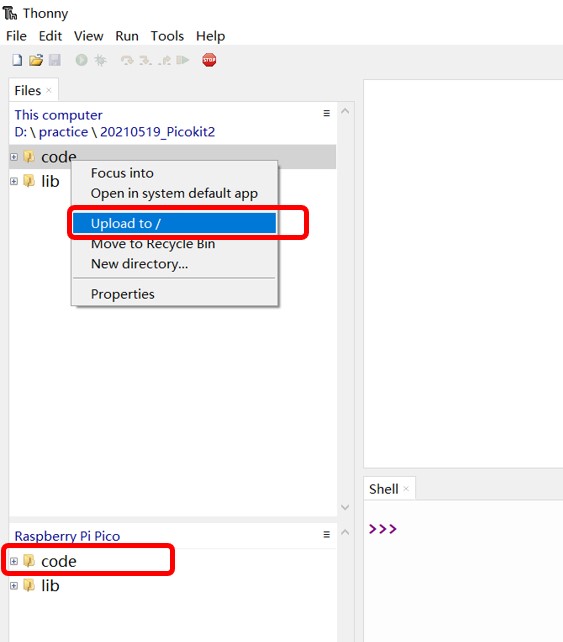
Task: Click up arrow of Pico files scrollbar
Action: point(345,532)
